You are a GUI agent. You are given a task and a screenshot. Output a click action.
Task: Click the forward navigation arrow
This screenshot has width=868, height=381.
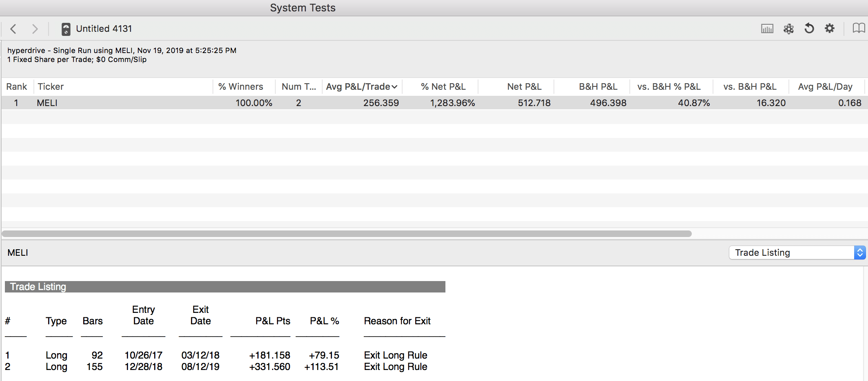coord(35,29)
